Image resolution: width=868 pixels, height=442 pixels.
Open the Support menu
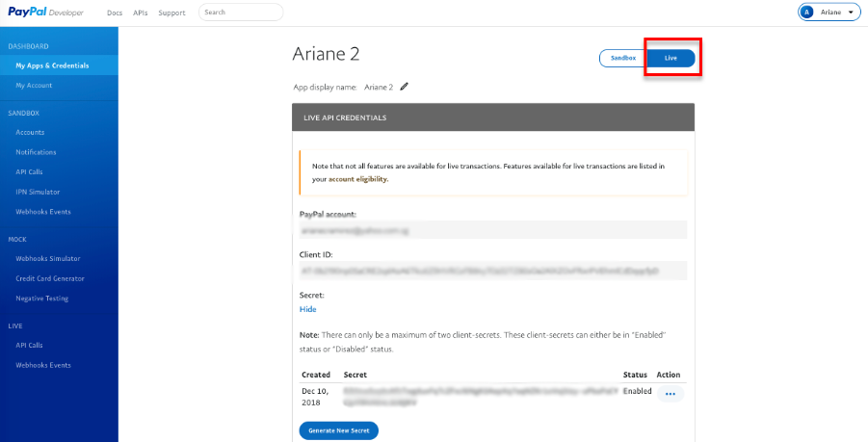pos(171,13)
